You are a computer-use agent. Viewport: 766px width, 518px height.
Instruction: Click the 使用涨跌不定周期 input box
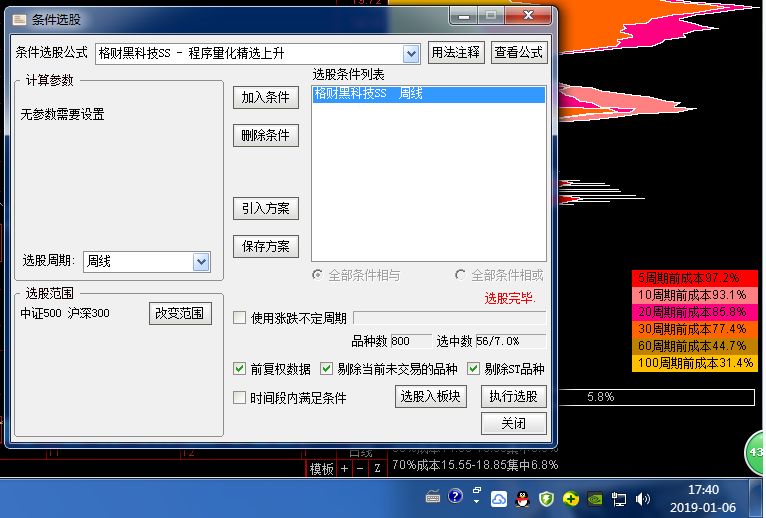click(449, 318)
